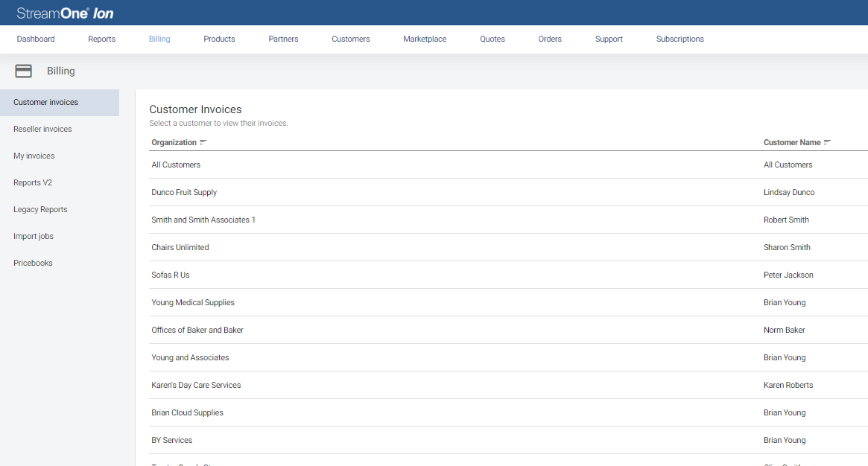Open the Dashboard menu item
868x466 pixels.
pos(35,39)
